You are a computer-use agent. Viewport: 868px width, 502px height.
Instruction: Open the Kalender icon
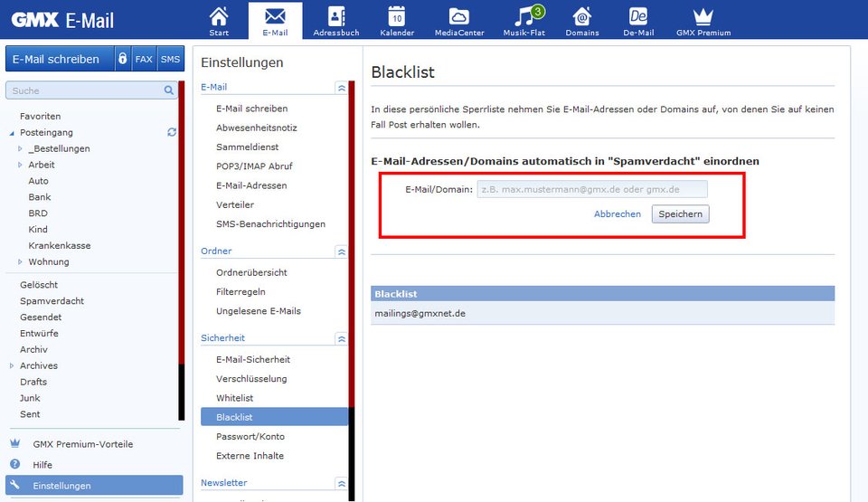pyautogui.click(x=397, y=16)
